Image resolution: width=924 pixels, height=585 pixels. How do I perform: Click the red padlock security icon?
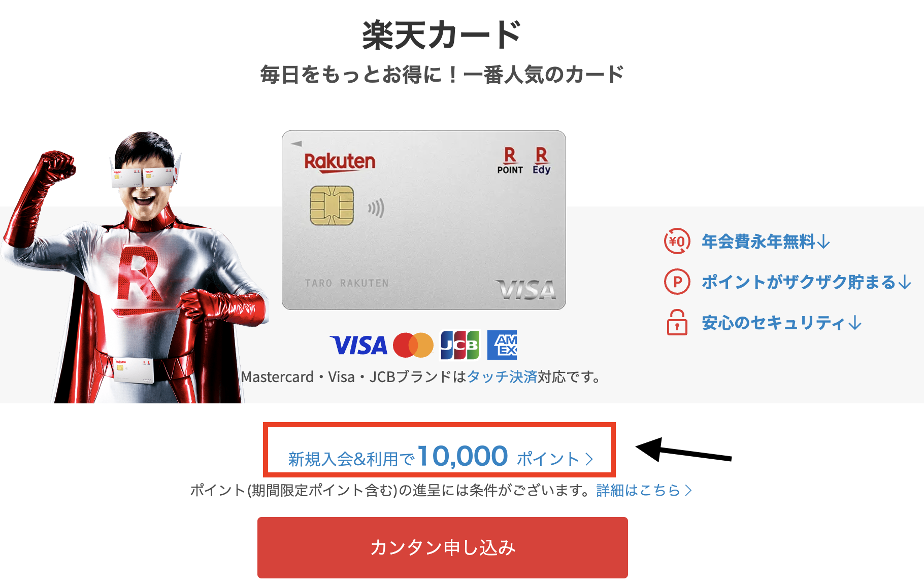(x=677, y=322)
